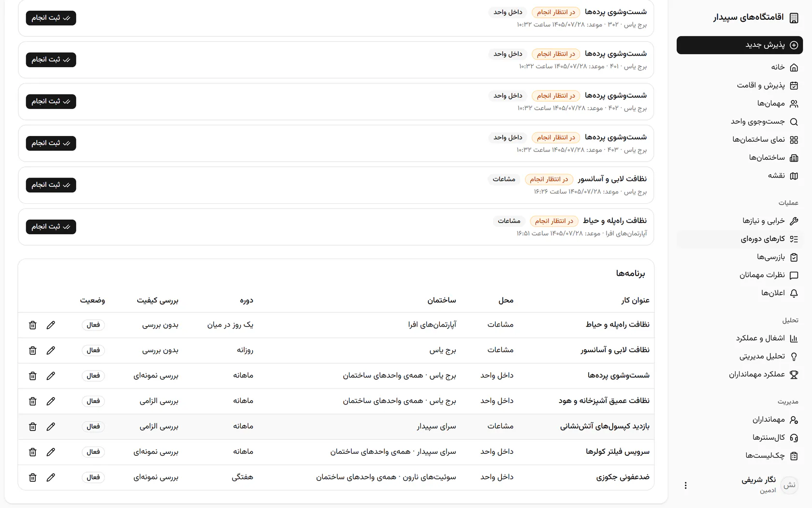812x508 pixels.
Task: Edit the نظافت راه‌پله و حیاط schedule row
Action: 51,325
